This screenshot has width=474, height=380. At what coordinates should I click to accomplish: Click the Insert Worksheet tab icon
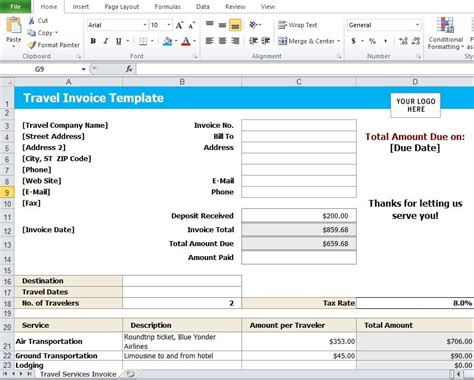130,374
